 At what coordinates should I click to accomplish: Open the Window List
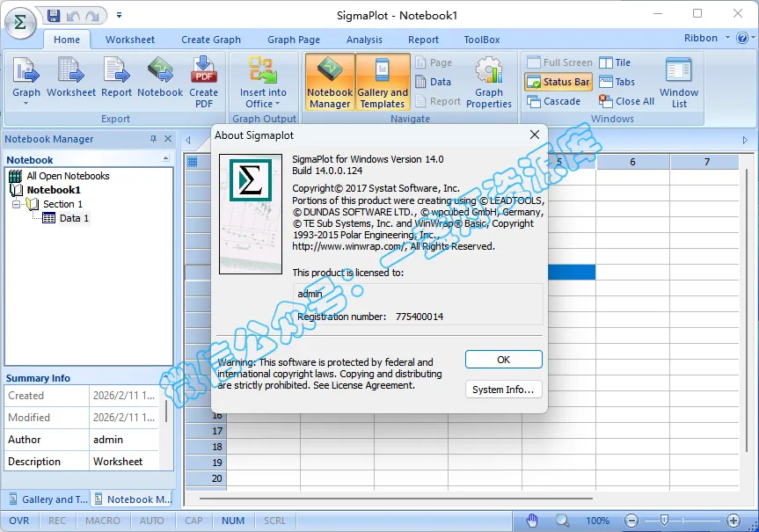679,82
